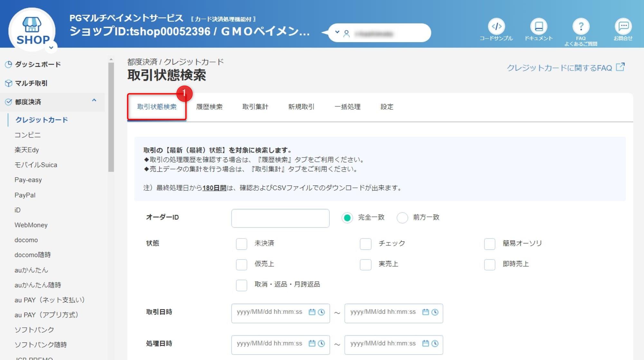The height and width of the screenshot is (360, 644).
Task: Select the 前方一致 radio button
Action: [402, 218]
